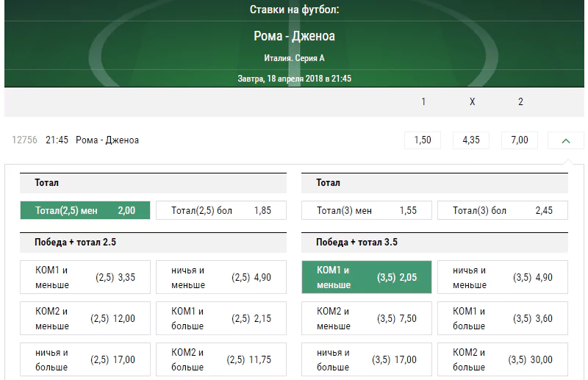Click the column header 2

[520, 101]
